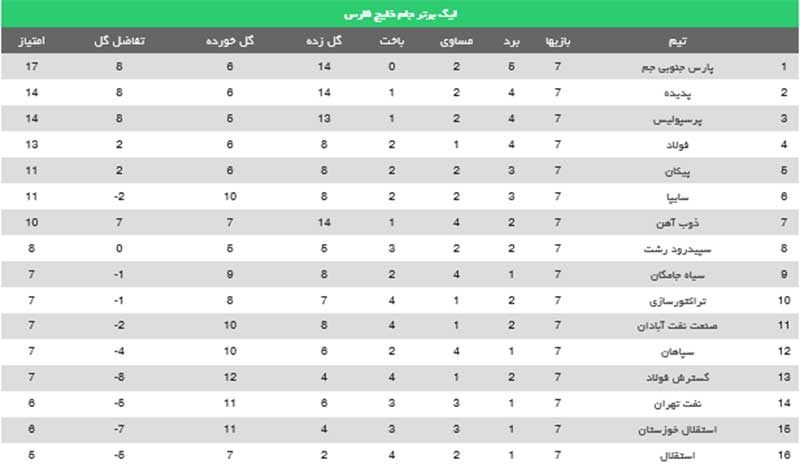
Task: Select the تراکتورسازی team name
Action: pos(677,301)
